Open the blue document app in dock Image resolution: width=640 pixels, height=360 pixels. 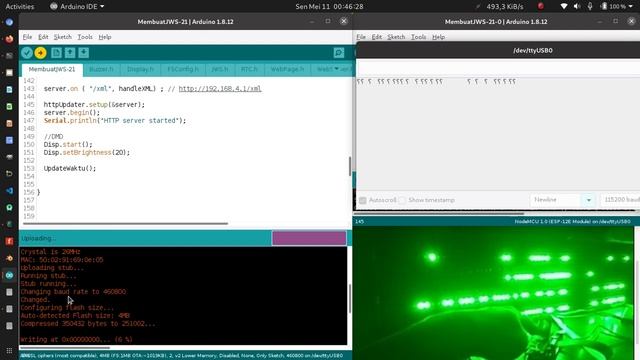click(9, 89)
